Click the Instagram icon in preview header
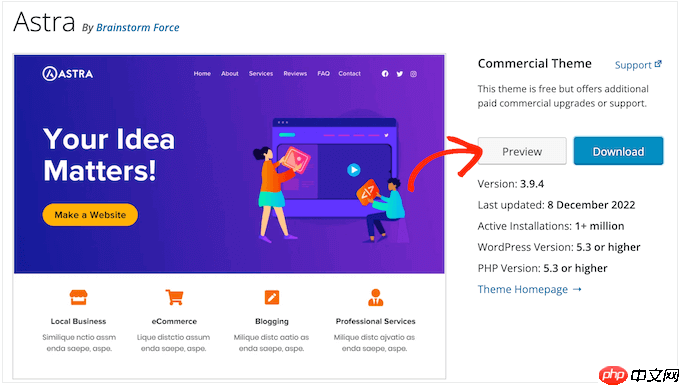680x385 pixels. [x=413, y=74]
